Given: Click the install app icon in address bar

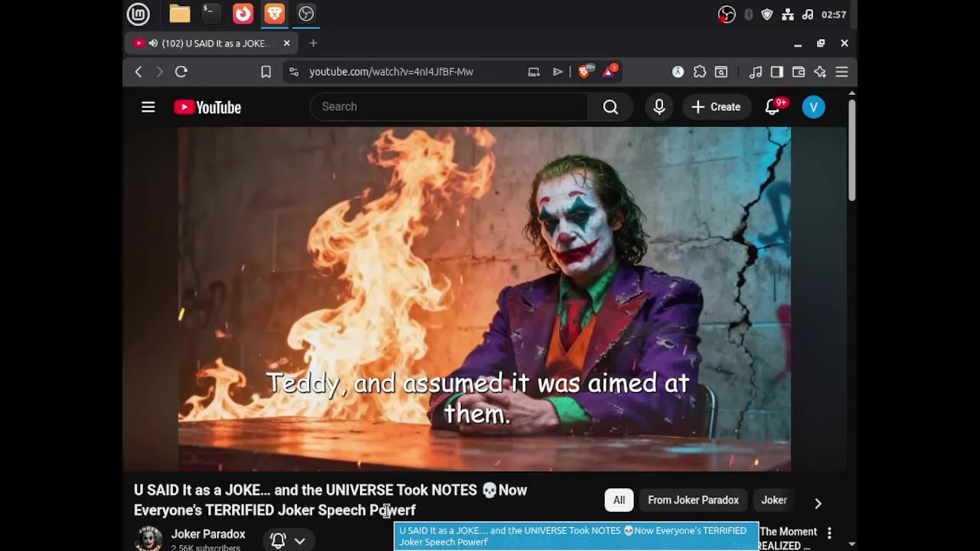Looking at the screenshot, I should point(534,72).
